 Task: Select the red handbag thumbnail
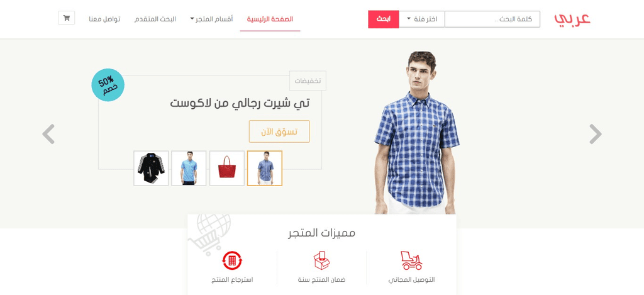click(x=226, y=168)
